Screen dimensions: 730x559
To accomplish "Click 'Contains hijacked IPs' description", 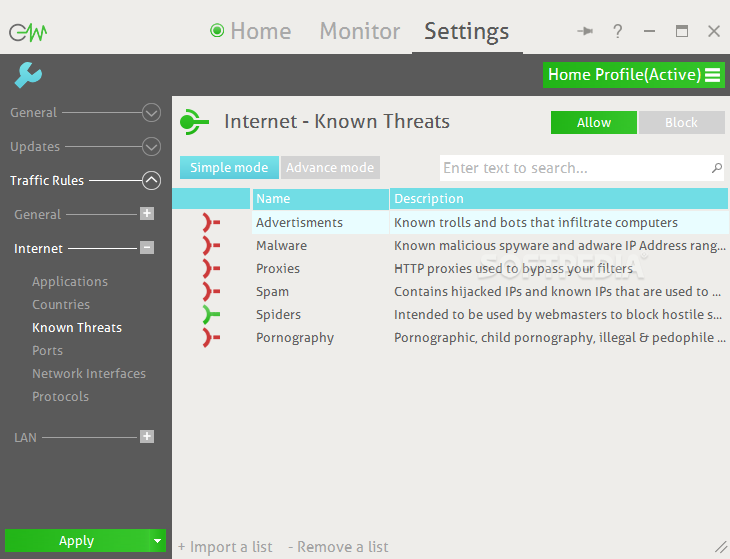I will click(558, 291).
